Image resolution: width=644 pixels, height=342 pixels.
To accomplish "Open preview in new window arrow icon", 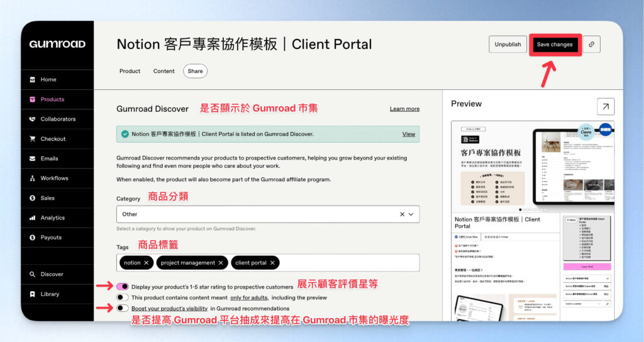I will [x=606, y=107].
